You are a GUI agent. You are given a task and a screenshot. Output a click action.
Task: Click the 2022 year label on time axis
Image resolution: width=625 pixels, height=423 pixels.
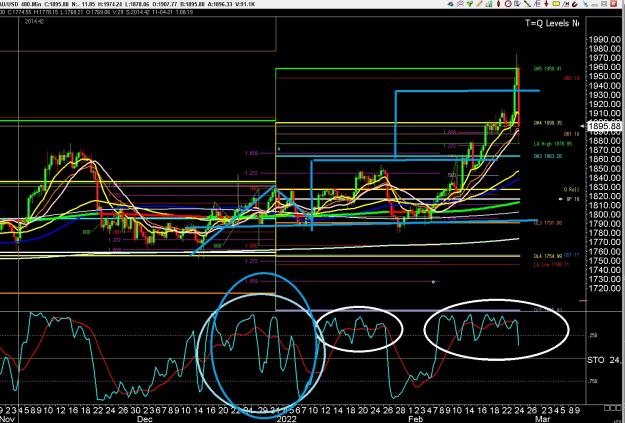click(x=286, y=419)
